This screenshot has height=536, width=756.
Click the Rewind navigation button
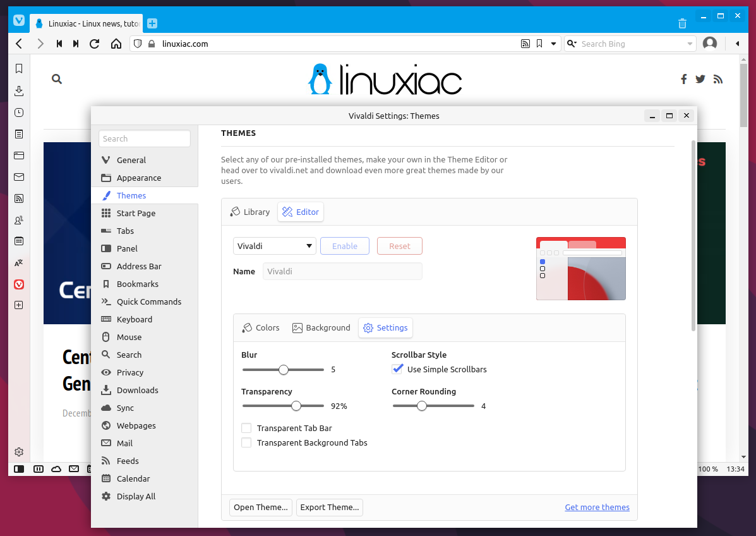point(59,44)
